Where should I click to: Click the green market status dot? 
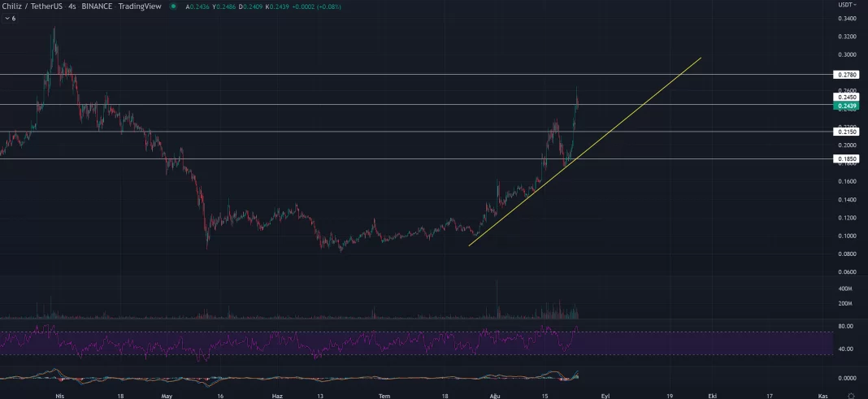click(x=173, y=7)
